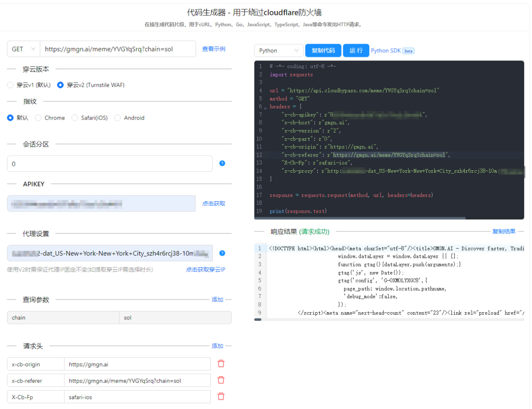This screenshot has width=532, height=409.
Task: Open the Python SDK Beta link
Action: coord(392,51)
